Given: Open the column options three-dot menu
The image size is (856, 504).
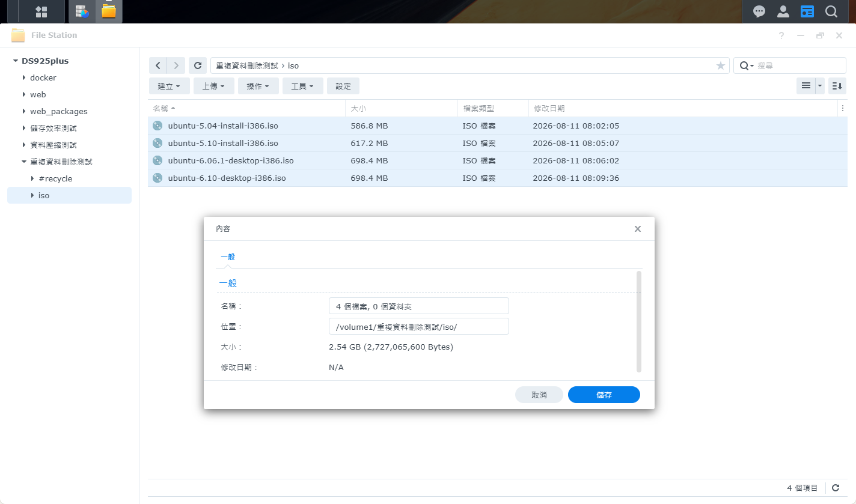Looking at the screenshot, I should click(843, 109).
